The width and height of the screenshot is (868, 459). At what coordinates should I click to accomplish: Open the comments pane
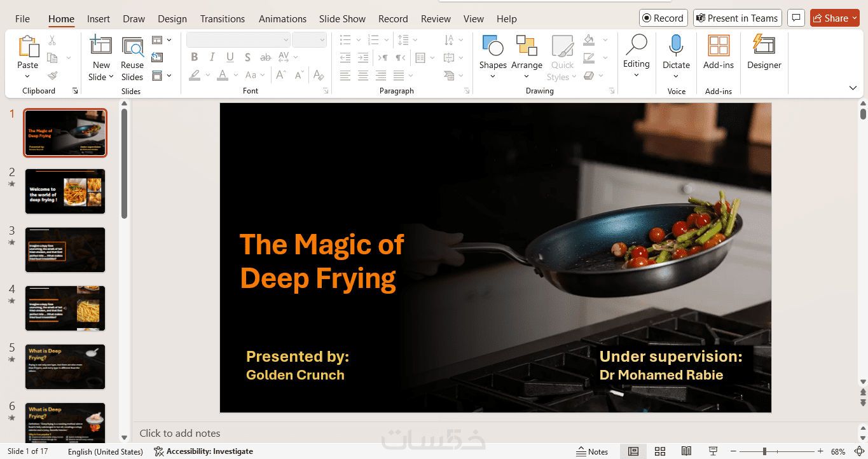pos(796,18)
